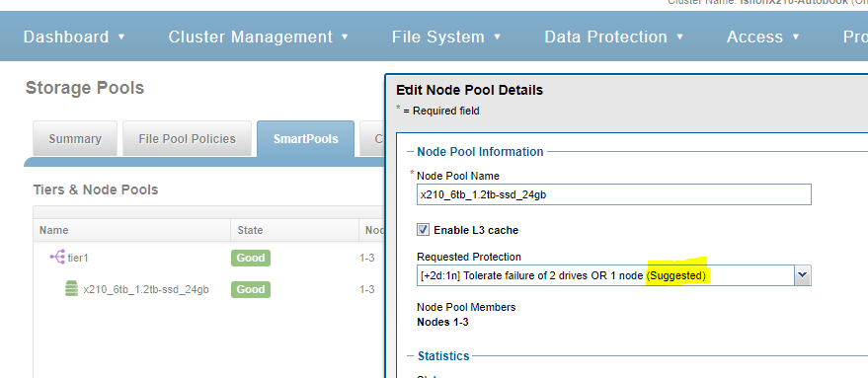Click the 'Node Pool Information' section label
868x378 pixels.
coord(480,152)
